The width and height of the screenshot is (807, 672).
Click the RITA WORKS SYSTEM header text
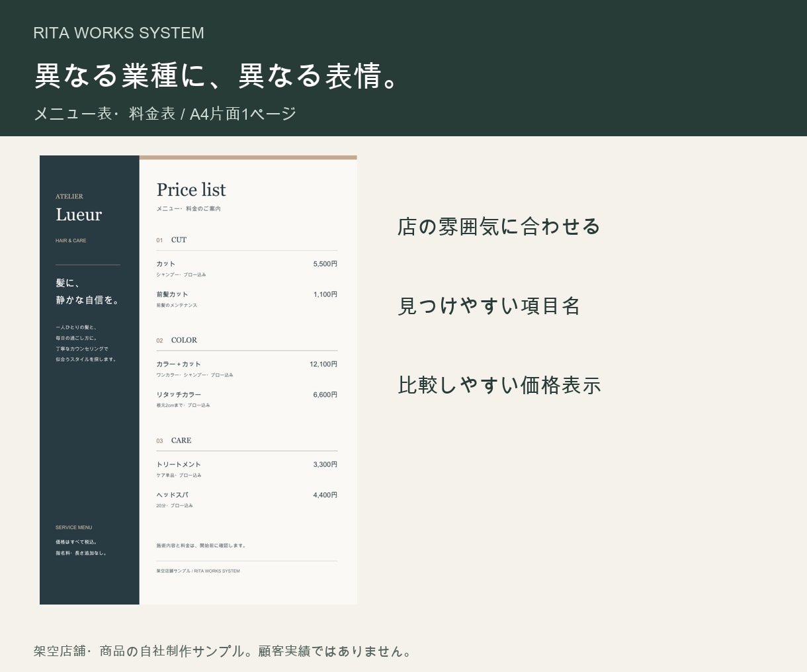(119, 33)
